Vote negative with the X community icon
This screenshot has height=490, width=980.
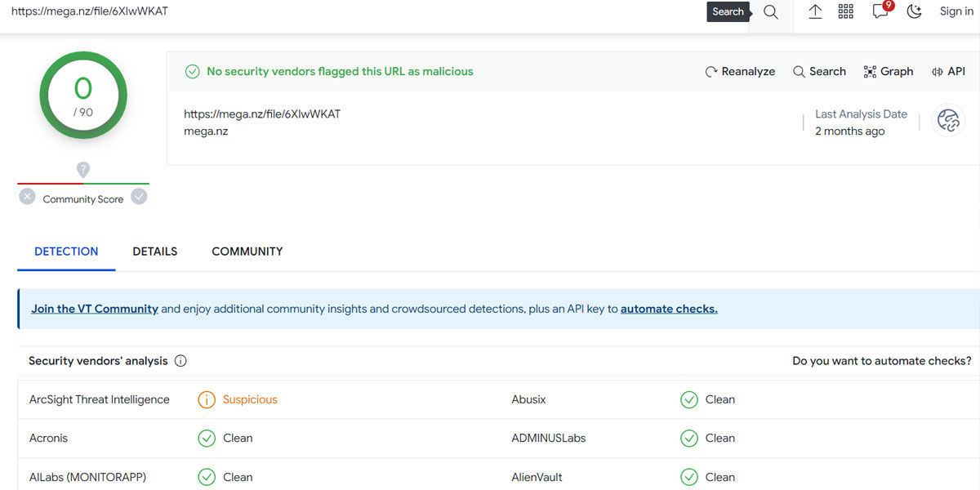pos(28,196)
